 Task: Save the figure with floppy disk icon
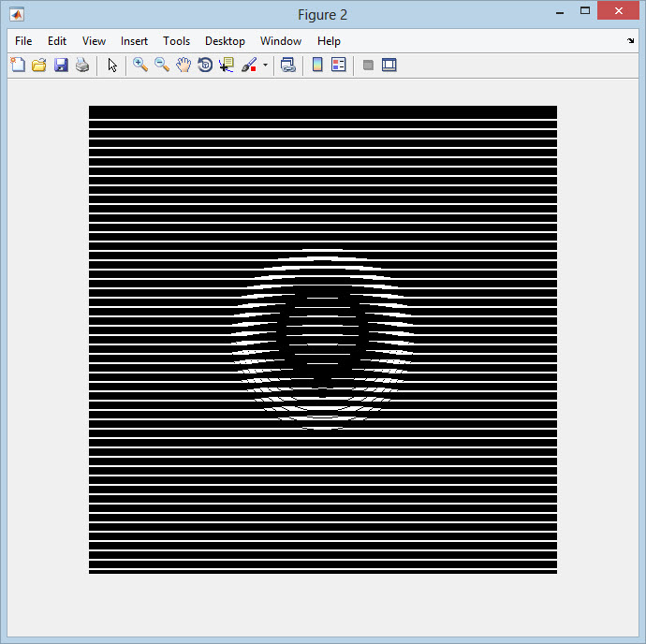[61, 66]
